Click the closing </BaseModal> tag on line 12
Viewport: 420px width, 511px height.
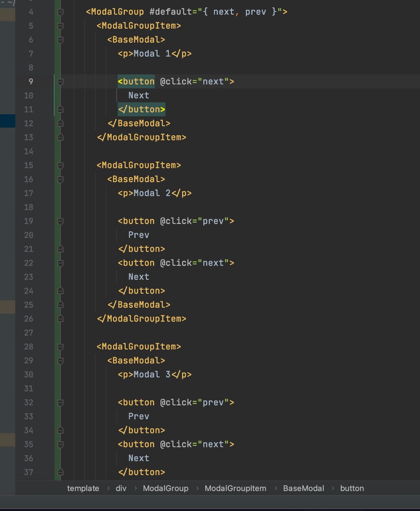[x=139, y=123]
